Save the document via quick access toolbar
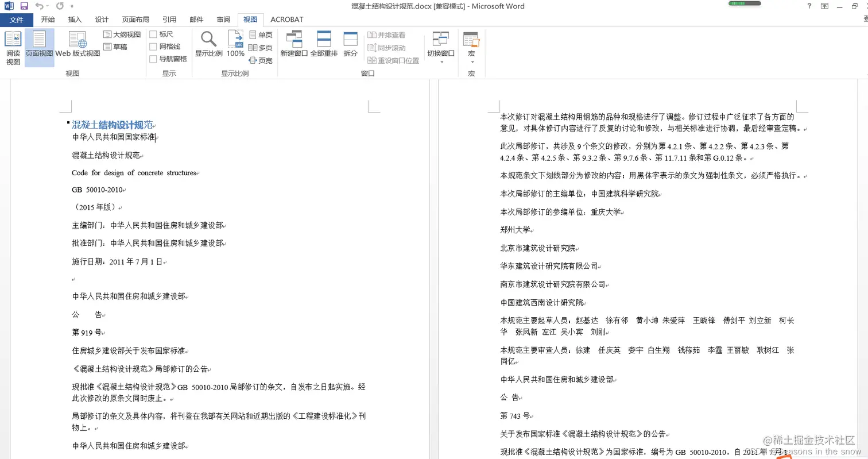 (x=23, y=6)
